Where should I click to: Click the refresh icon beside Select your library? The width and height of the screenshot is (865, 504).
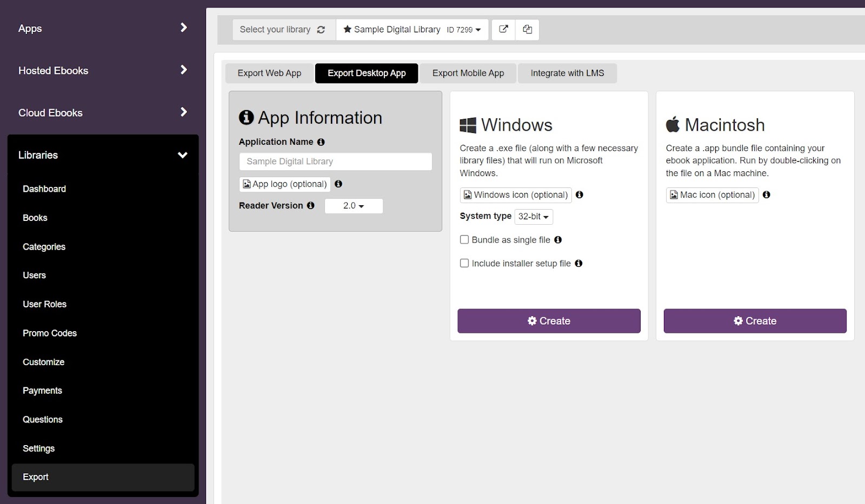pyautogui.click(x=321, y=30)
